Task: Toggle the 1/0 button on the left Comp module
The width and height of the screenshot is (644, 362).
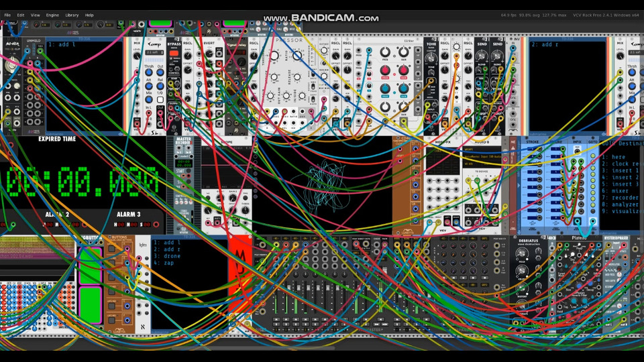Action: click(x=160, y=100)
